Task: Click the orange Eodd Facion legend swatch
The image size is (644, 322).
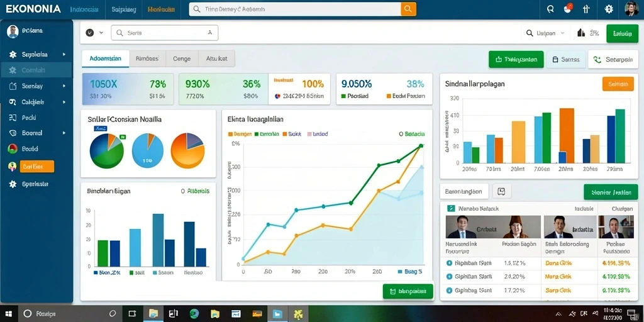Action: [389, 96]
